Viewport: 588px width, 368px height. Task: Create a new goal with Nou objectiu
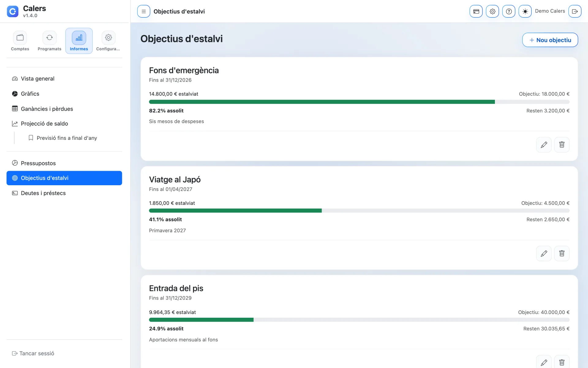550,40
